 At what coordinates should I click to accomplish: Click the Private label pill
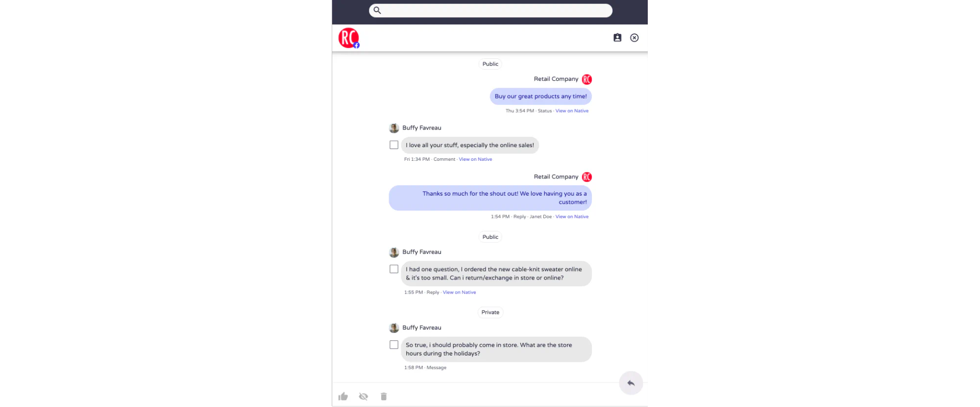click(490, 312)
